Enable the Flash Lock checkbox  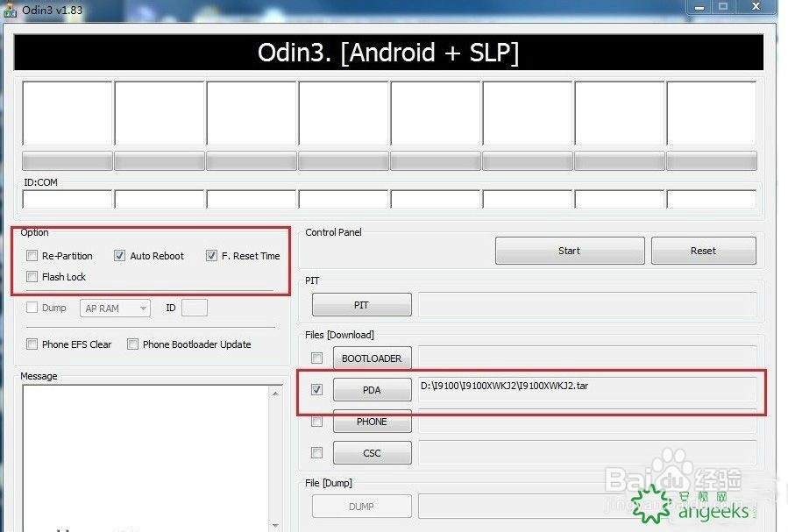(32, 277)
